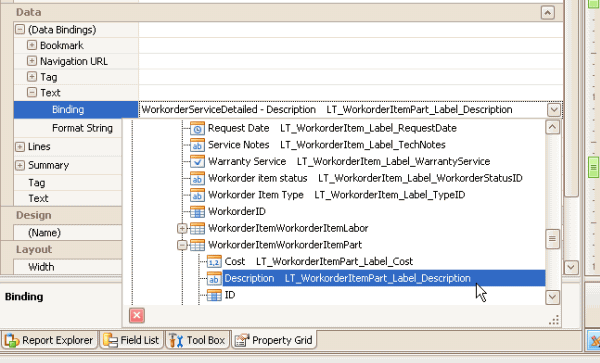Image resolution: width=600 pixels, height=363 pixels.
Task: Expand the Navigation URL binding node
Action: coord(32,61)
